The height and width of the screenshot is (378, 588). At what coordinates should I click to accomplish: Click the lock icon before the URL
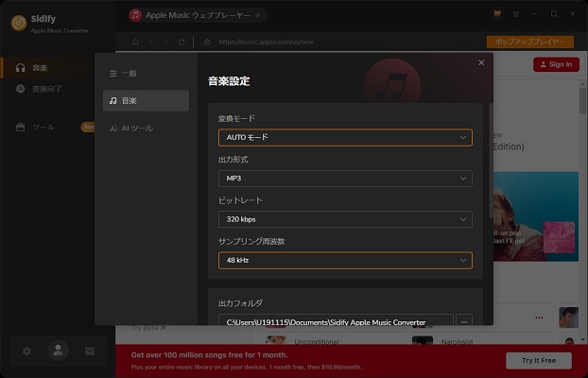coord(207,42)
